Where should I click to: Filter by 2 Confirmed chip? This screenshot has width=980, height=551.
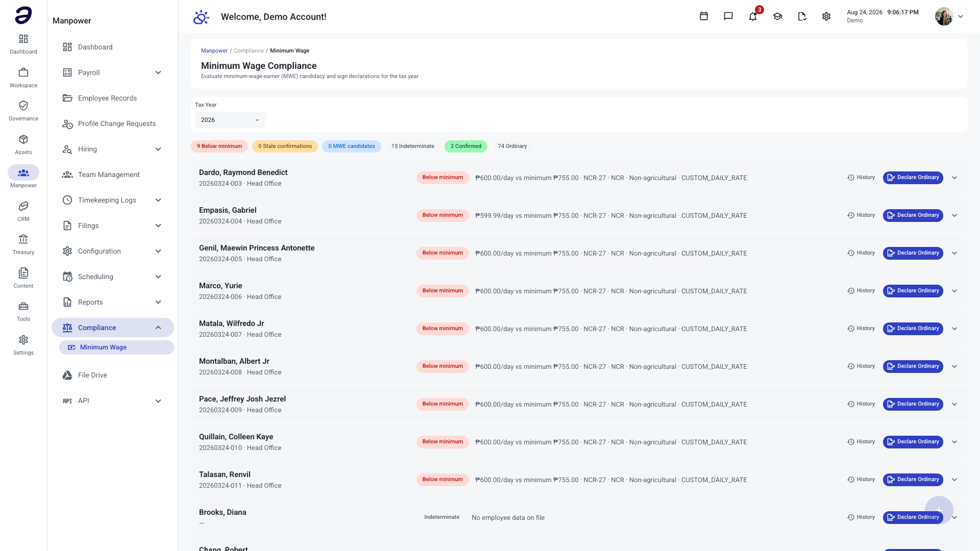(466, 146)
